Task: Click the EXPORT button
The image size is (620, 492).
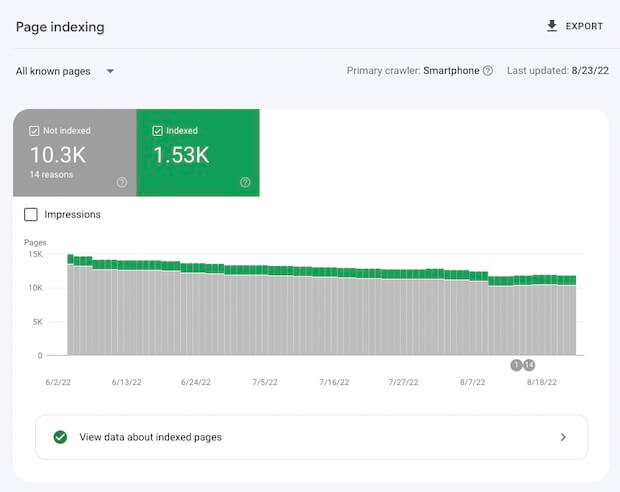Action: [x=575, y=26]
